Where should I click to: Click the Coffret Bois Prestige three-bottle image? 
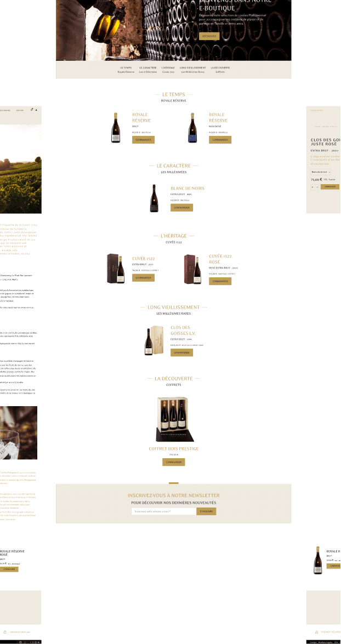click(173, 419)
